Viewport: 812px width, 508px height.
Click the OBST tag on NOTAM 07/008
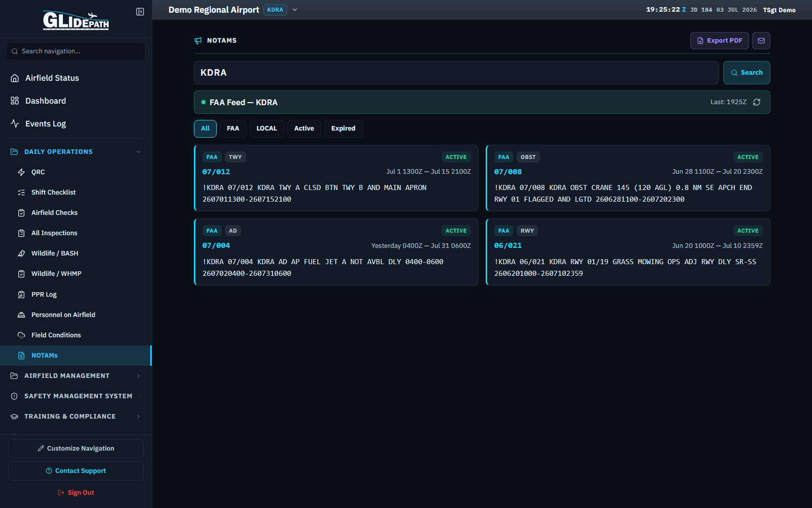(528, 157)
